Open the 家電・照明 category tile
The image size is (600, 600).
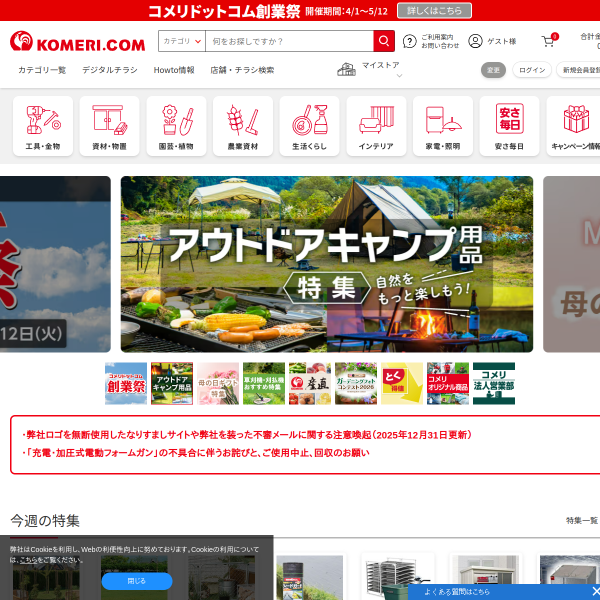(x=443, y=126)
